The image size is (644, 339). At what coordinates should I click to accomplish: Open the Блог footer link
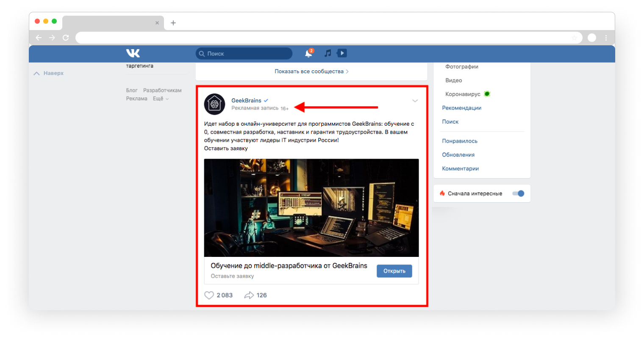coord(132,91)
